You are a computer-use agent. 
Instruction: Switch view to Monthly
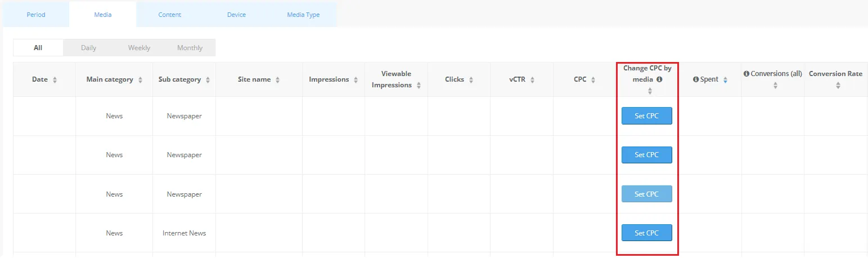click(190, 48)
